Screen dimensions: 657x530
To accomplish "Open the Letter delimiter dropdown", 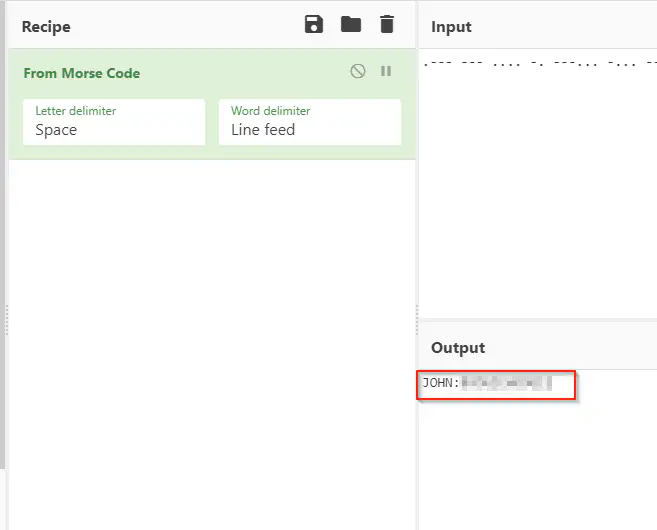I will tap(114, 122).
